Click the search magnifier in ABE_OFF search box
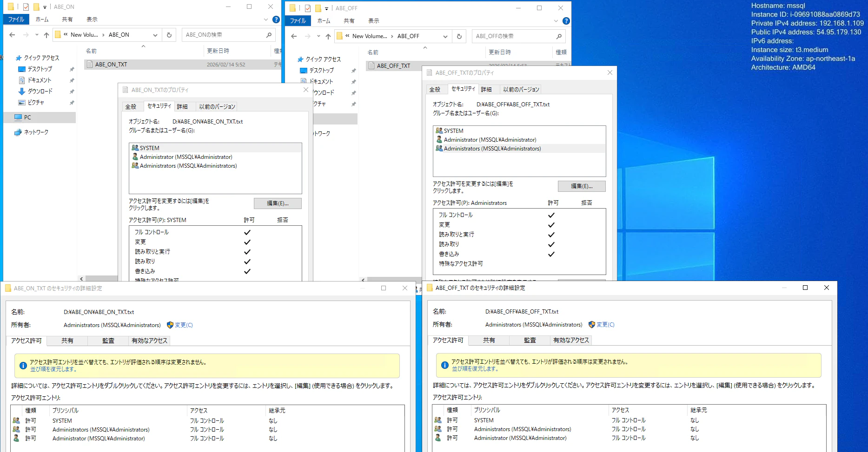This screenshot has height=452, width=868. [x=559, y=36]
